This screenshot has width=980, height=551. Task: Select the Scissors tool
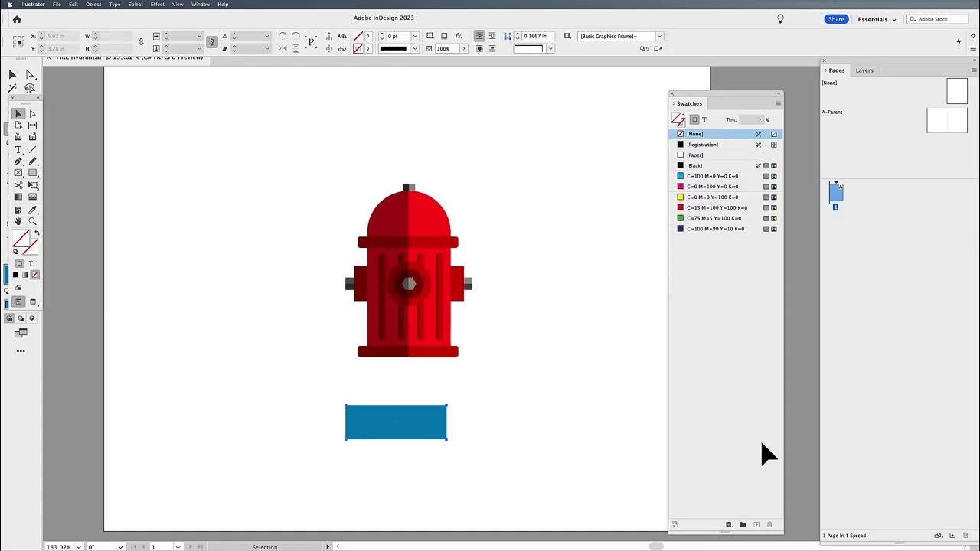coord(18,185)
